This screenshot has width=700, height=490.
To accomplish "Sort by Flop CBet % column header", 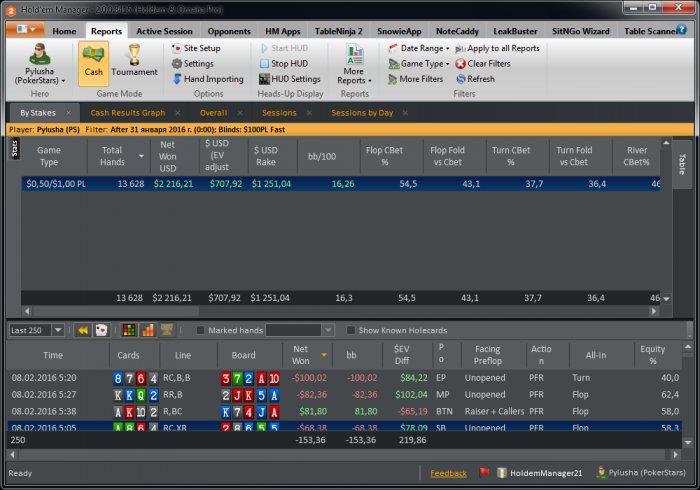I will 391,156.
